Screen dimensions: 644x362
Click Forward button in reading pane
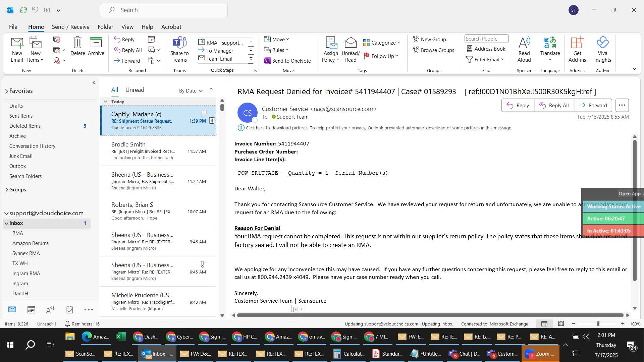593,105
